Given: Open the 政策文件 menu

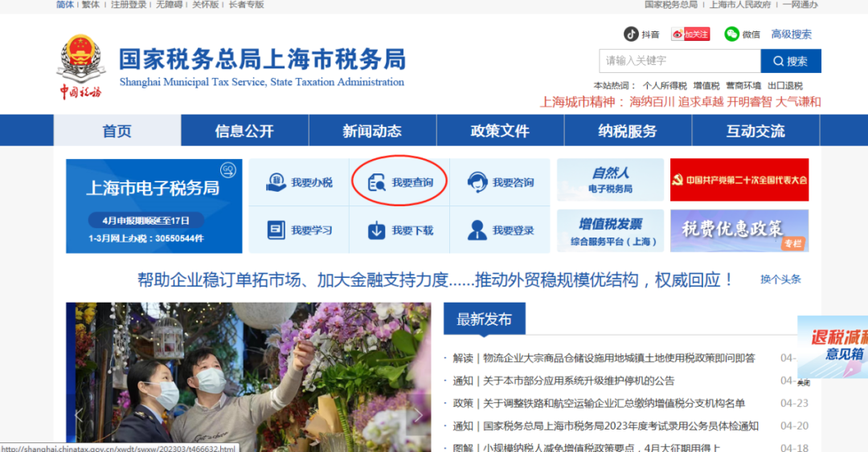Looking at the screenshot, I should tap(500, 131).
